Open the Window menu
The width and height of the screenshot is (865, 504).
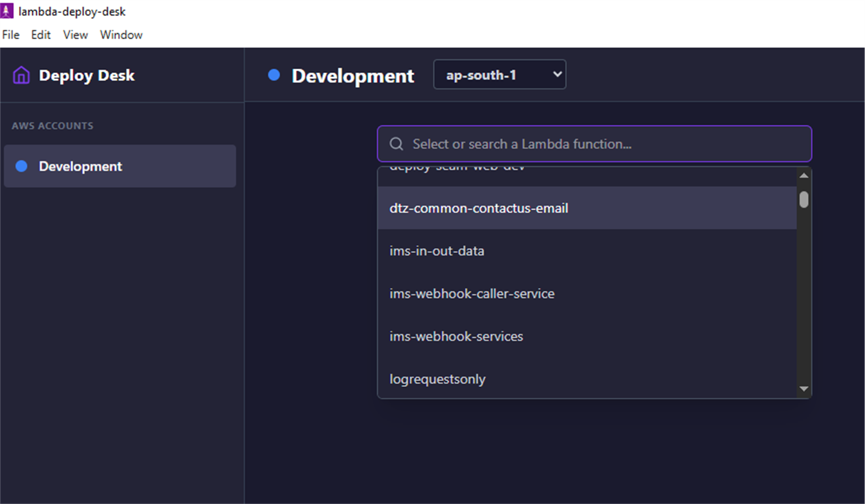[x=121, y=35]
